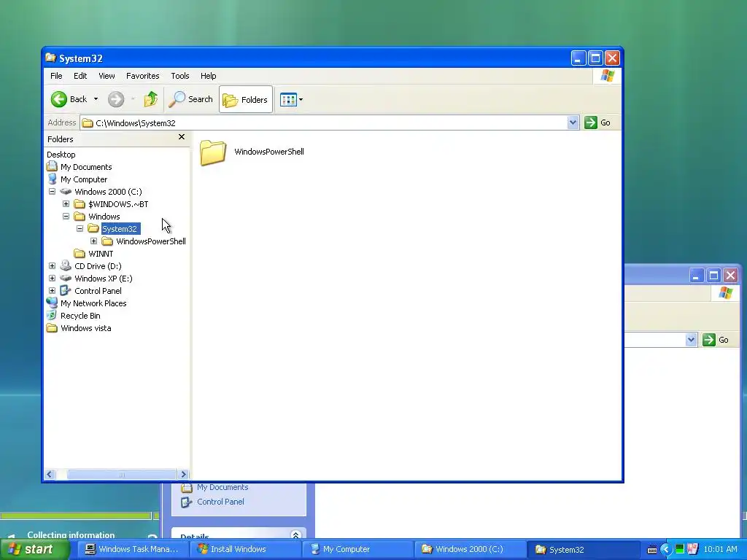747x560 pixels.
Task: Expand the Control Panel tree node
Action: [x=52, y=290]
